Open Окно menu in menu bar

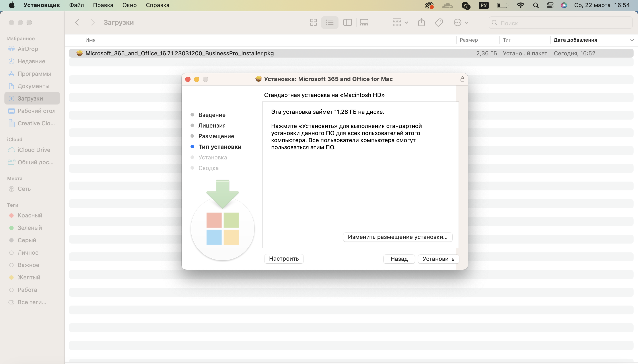tap(129, 5)
